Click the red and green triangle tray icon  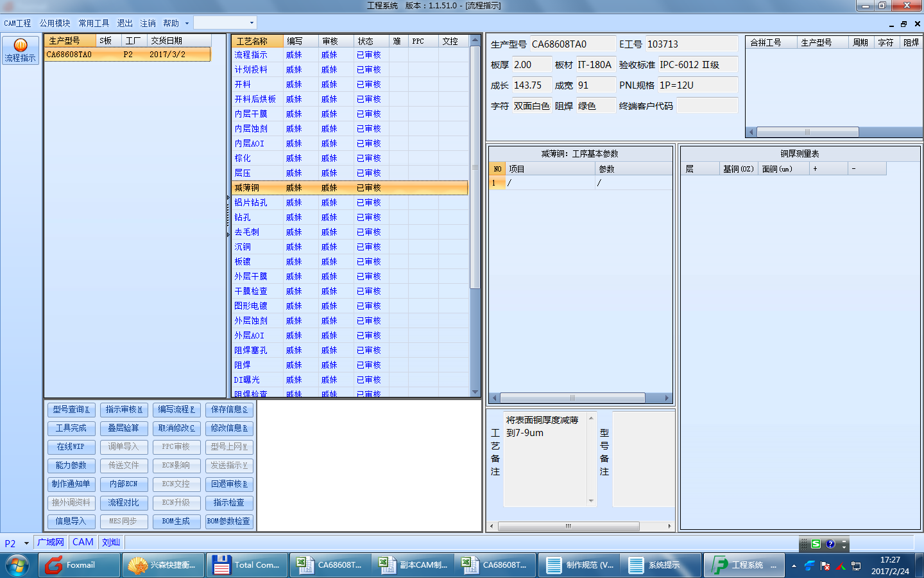[841, 566]
